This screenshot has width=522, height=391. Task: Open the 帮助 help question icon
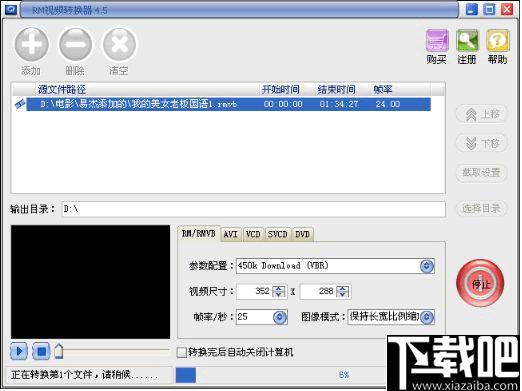498,40
